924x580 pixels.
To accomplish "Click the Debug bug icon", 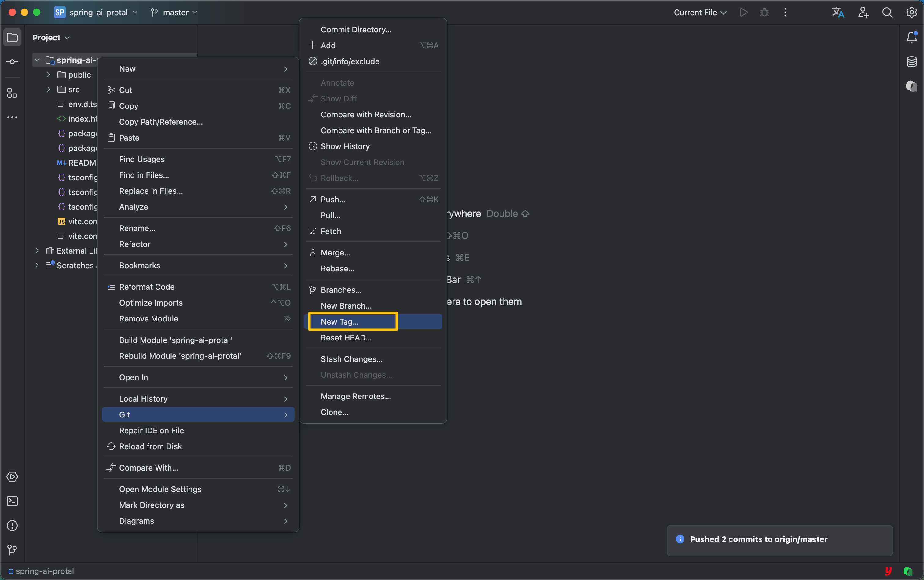I will 764,13.
